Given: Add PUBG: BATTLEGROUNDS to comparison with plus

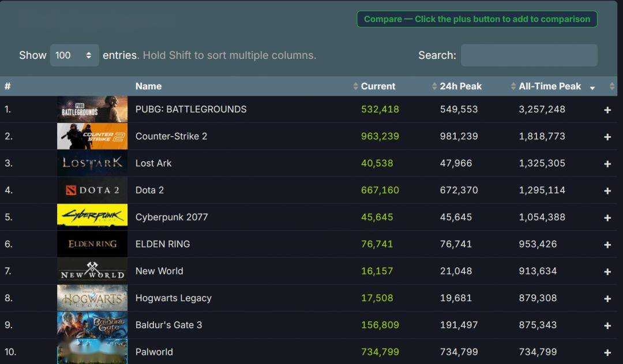Looking at the screenshot, I should [607, 110].
